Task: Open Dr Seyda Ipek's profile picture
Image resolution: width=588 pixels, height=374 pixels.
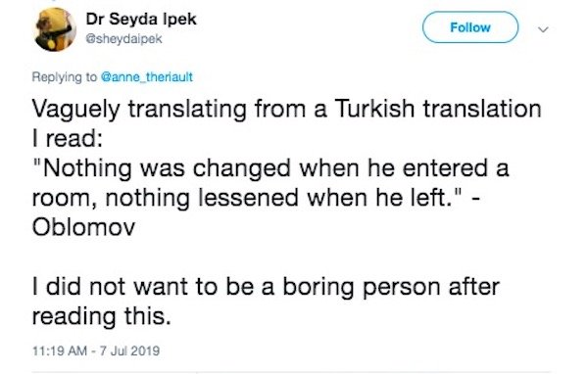Action: tap(55, 29)
